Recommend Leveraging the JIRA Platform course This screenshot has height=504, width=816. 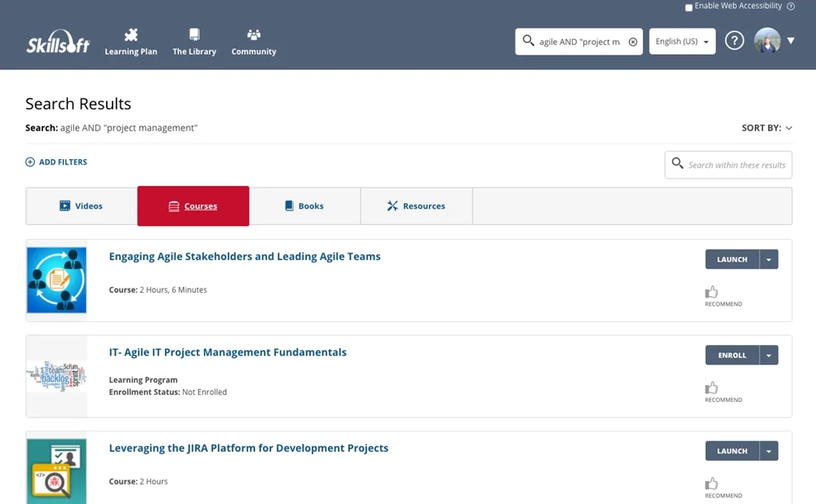coord(723,488)
